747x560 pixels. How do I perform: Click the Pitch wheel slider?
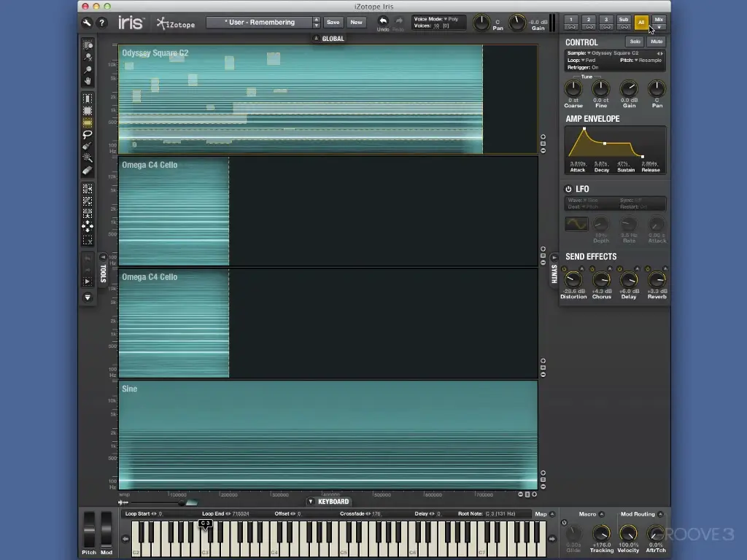click(89, 529)
